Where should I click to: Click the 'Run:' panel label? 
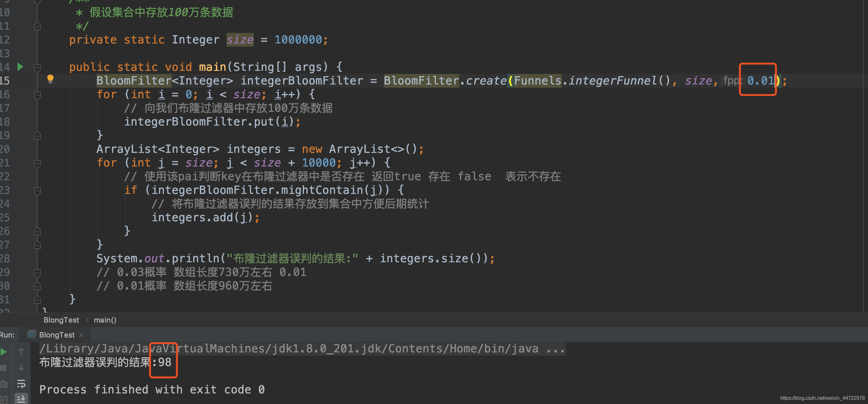(7, 335)
